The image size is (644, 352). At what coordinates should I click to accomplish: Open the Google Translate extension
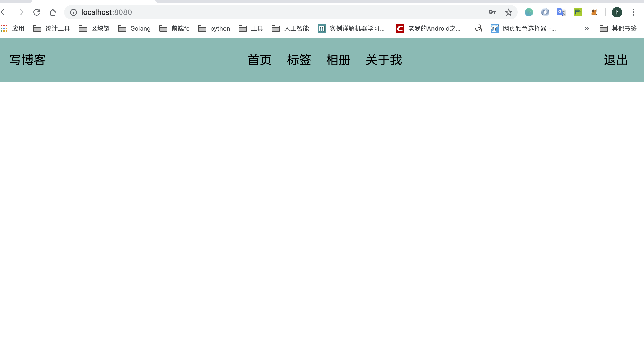pyautogui.click(x=561, y=12)
